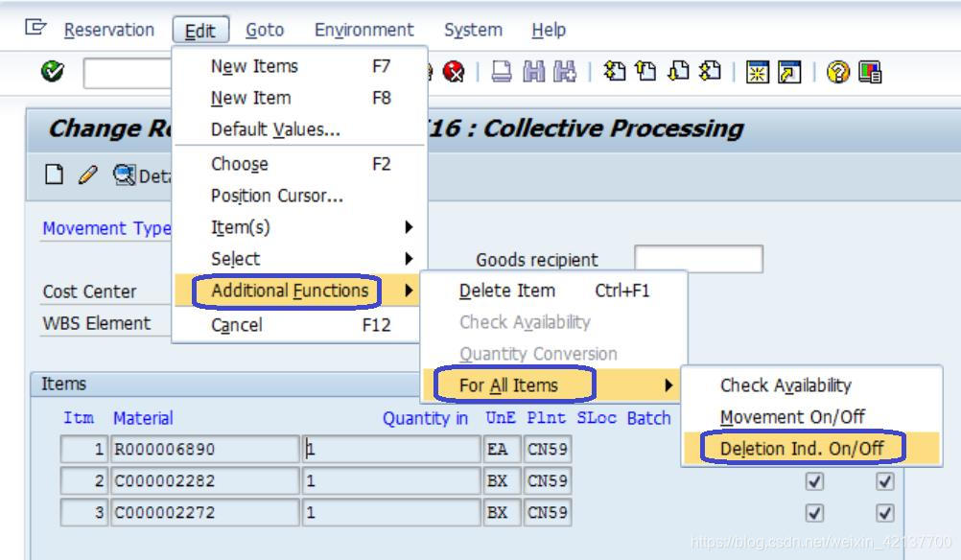This screenshot has height=560, width=961.
Task: Go to Next Page icon
Action: click(678, 72)
